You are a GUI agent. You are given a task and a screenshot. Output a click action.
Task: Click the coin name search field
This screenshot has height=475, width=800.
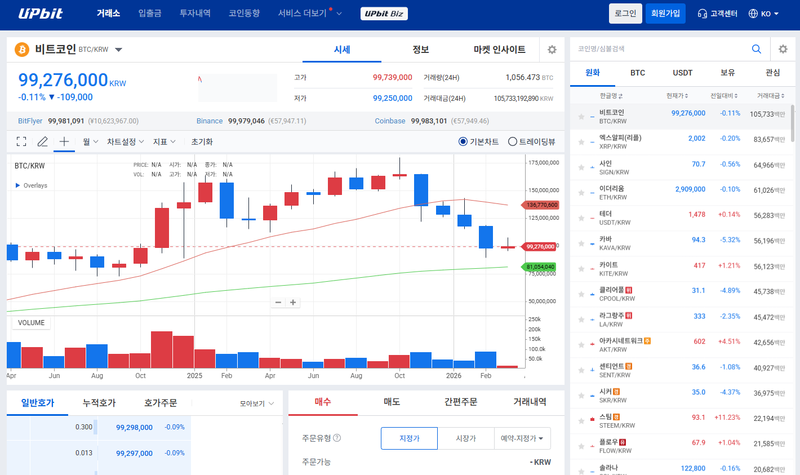(x=658, y=48)
